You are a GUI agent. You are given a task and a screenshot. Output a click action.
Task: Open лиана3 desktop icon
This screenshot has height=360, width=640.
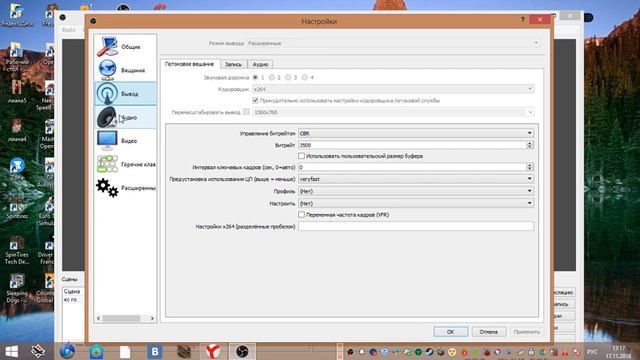coord(17,91)
